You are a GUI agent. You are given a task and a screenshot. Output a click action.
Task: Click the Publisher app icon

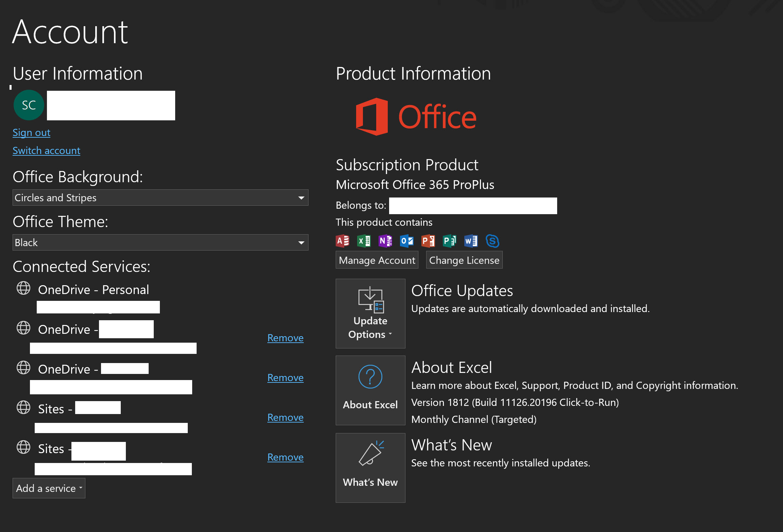pos(450,241)
